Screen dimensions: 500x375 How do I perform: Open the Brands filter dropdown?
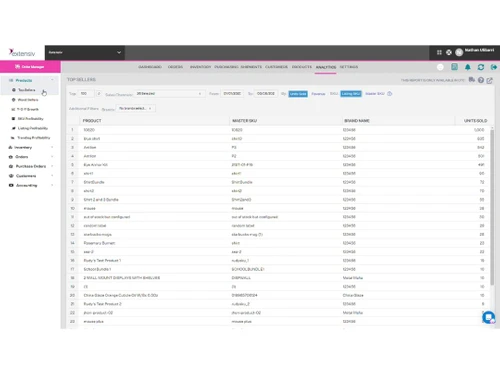[135, 108]
